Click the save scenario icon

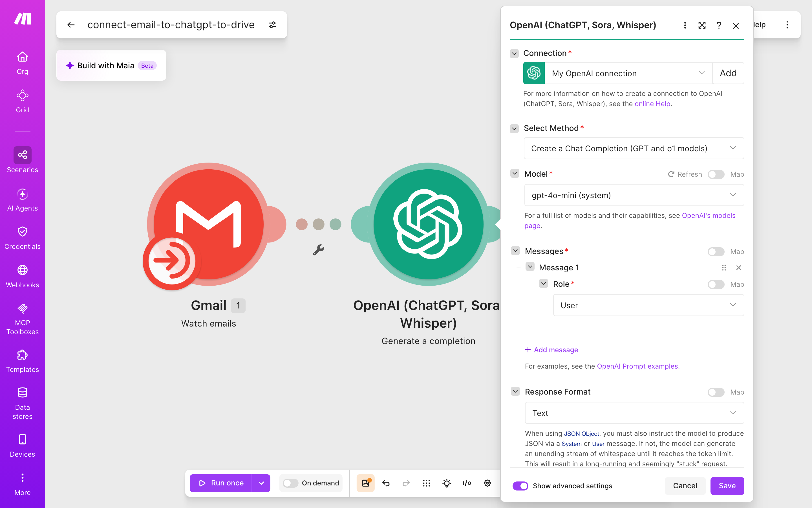(365, 483)
